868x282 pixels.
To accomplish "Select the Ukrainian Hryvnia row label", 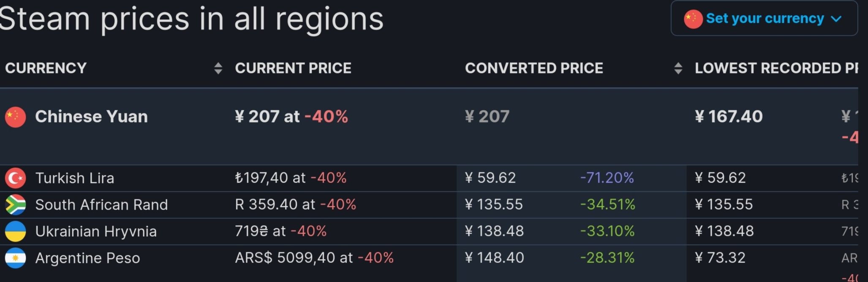I will click(96, 231).
